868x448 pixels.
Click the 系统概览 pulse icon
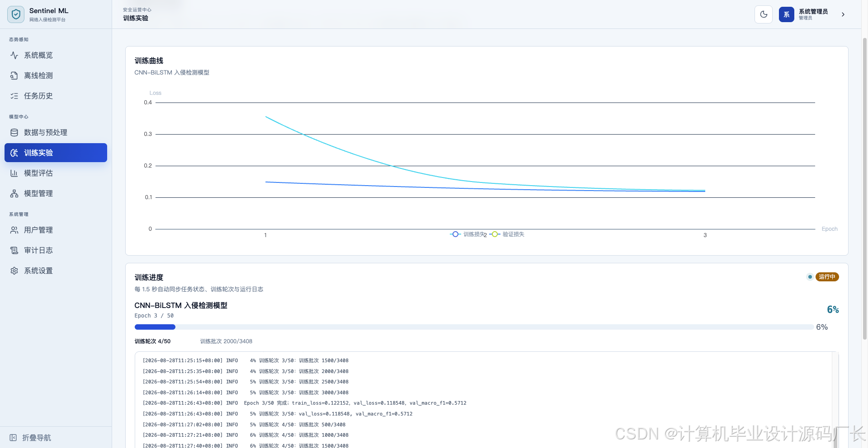coord(14,55)
